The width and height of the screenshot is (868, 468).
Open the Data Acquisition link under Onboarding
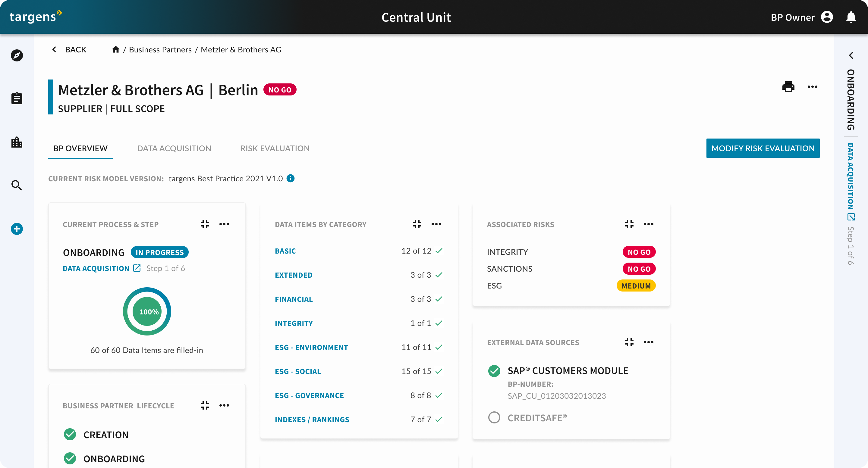coord(96,268)
